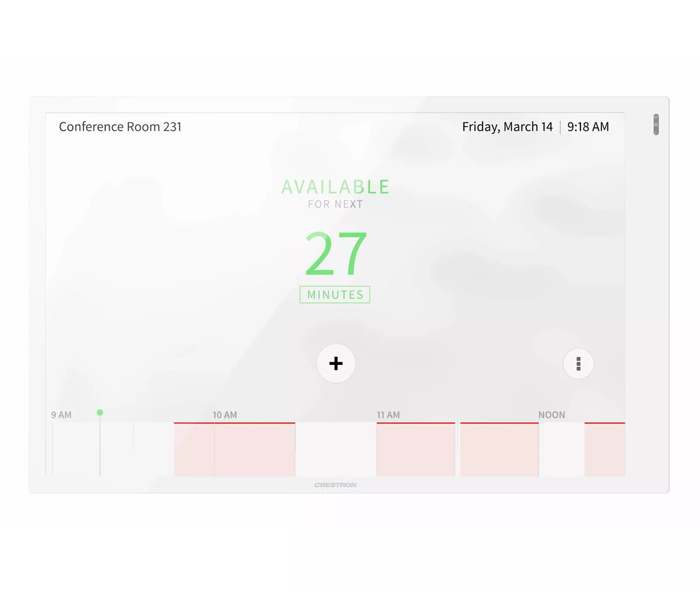This screenshot has width=700, height=592.
Task: Select the booked block starting at 11 AM
Action: click(416, 450)
